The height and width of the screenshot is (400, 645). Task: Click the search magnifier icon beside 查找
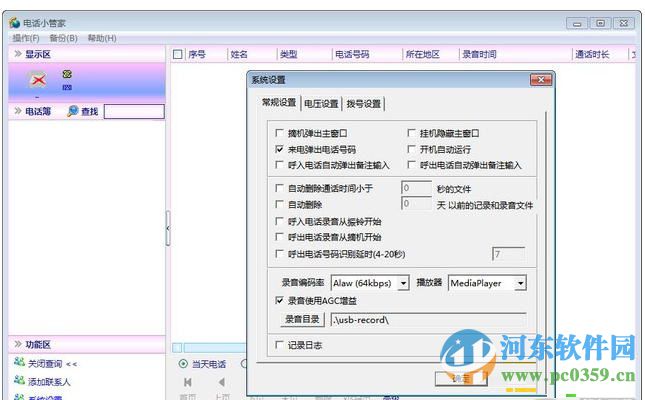coord(72,111)
